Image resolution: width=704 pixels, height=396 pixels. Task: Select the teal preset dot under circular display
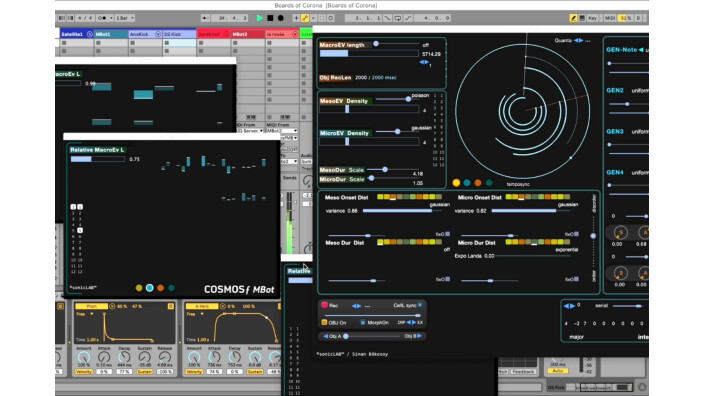tap(467, 183)
